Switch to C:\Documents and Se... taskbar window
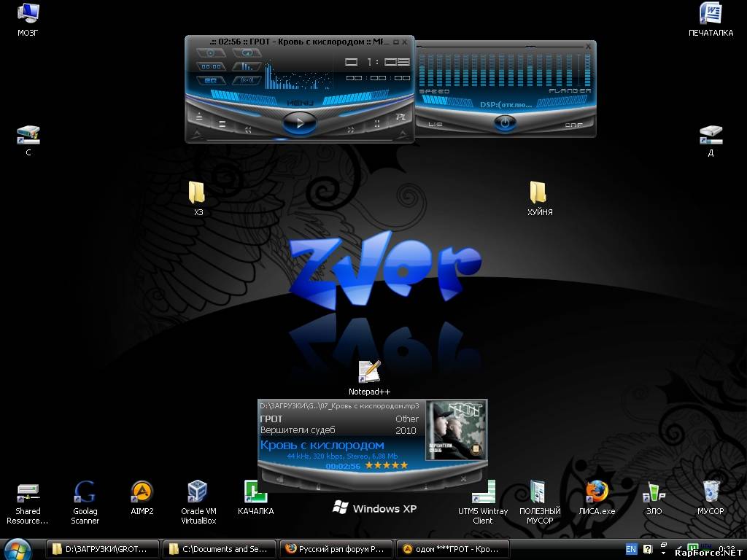Image resolution: width=747 pixels, height=560 pixels. pos(220,549)
